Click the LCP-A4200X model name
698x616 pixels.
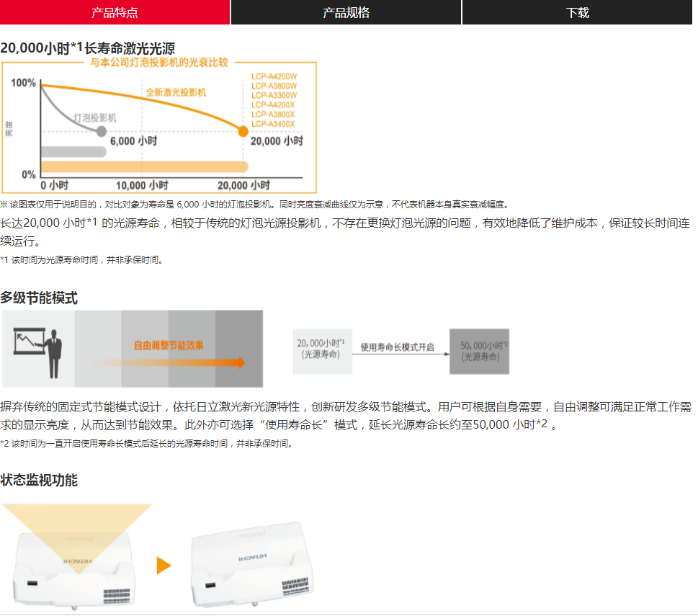(273, 104)
